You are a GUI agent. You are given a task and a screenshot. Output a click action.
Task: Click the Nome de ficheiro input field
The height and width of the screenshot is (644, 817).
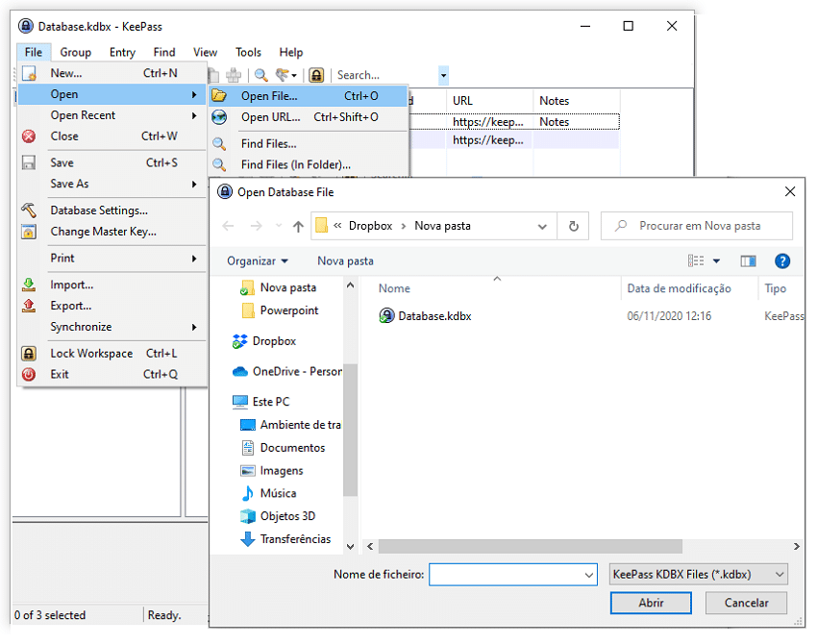coord(512,575)
